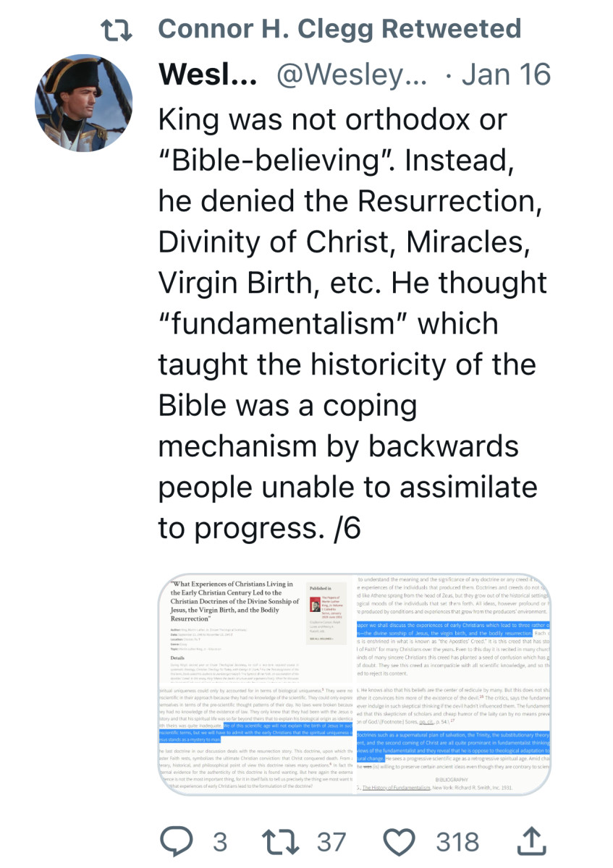Click the reply speech bubble icon
613x868 pixels.
pos(176,841)
